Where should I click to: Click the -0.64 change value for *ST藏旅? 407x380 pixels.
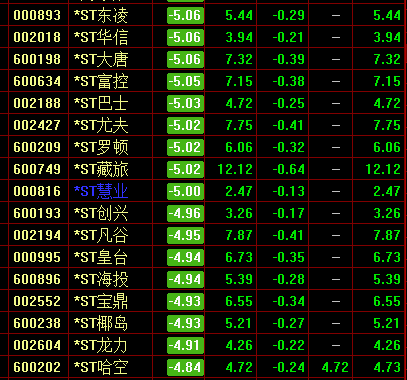(x=289, y=169)
